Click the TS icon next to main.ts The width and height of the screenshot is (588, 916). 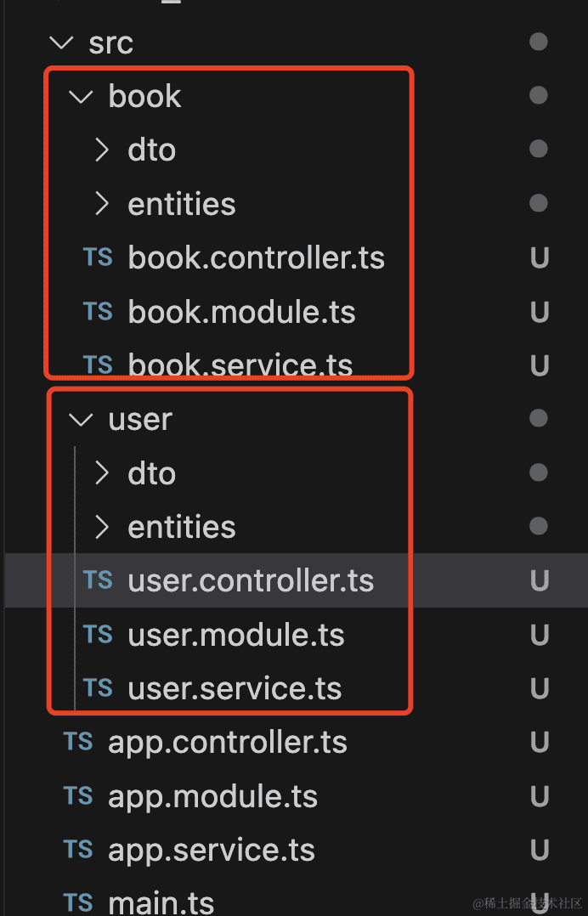(x=78, y=901)
